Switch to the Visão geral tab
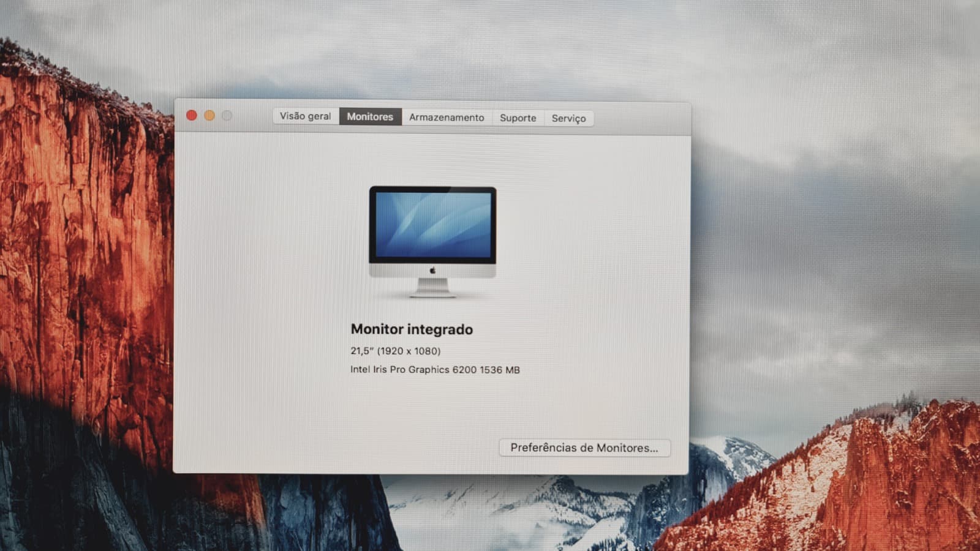The image size is (980, 551). [x=306, y=116]
